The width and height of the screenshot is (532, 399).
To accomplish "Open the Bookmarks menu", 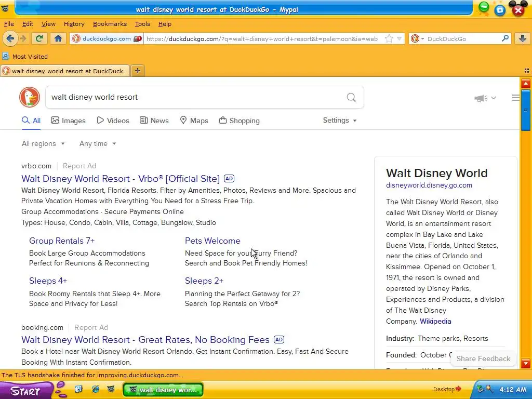I will point(110,24).
